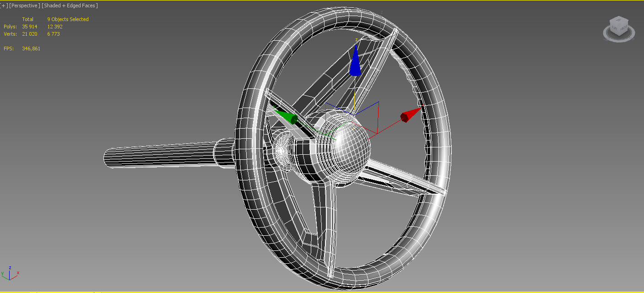Viewport: 644px width, 293px height.
Task: Open the Perspective point-of-view viewport menu
Action: tap(24, 5)
